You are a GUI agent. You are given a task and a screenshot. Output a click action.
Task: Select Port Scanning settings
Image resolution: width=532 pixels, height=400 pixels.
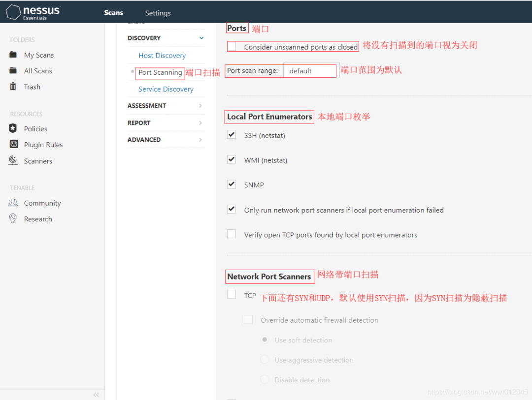tap(160, 72)
